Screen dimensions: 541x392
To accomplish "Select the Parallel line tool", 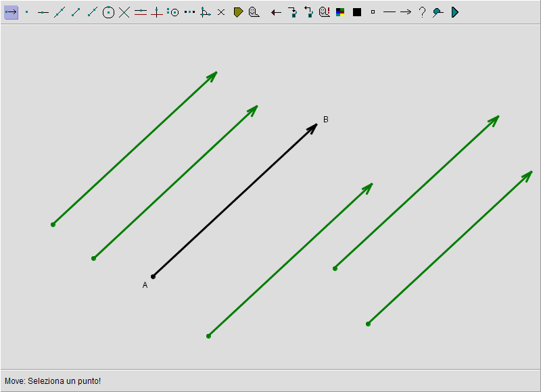I will [x=141, y=12].
